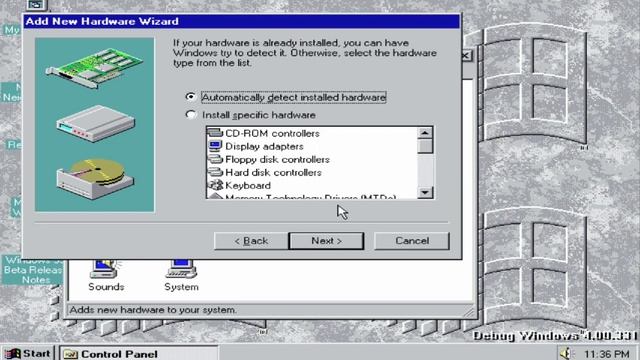Click the 11:36 PM clock
The image size is (640, 360).
click(606, 354)
